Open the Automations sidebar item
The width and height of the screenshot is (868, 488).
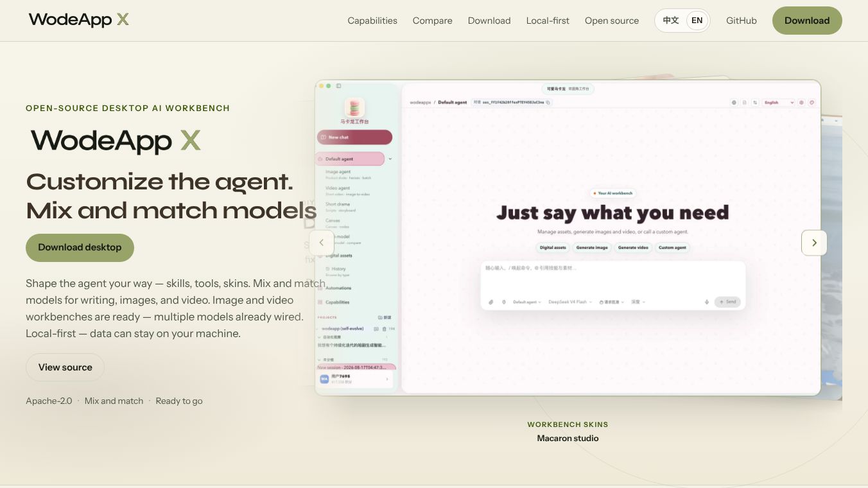click(x=338, y=288)
